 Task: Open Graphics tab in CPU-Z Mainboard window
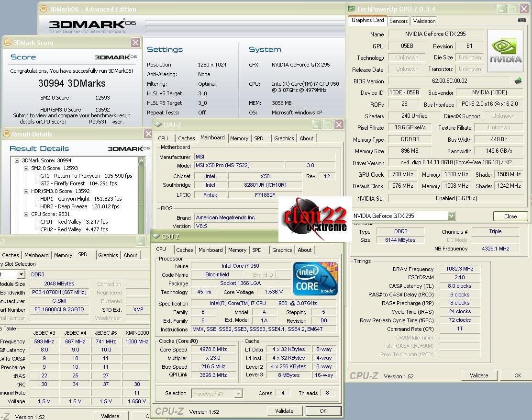(x=284, y=138)
